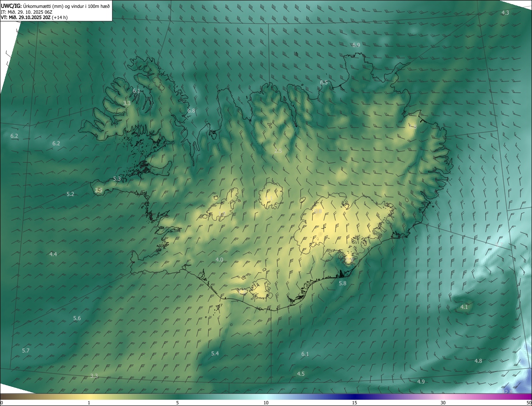Click the map value label 6.9
Image resolution: width=532 pixels, height=406 pixels.
click(x=356, y=45)
